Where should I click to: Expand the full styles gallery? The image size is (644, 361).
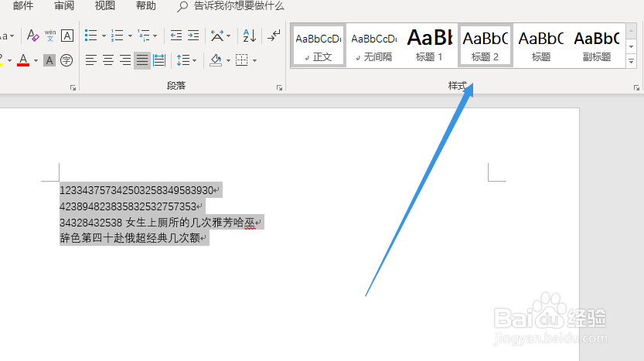click(x=632, y=62)
